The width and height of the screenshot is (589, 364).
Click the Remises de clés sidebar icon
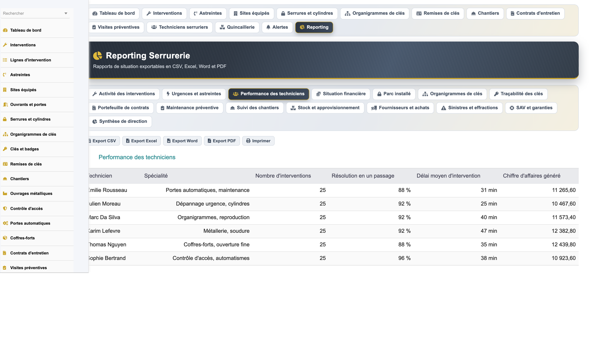click(5, 164)
